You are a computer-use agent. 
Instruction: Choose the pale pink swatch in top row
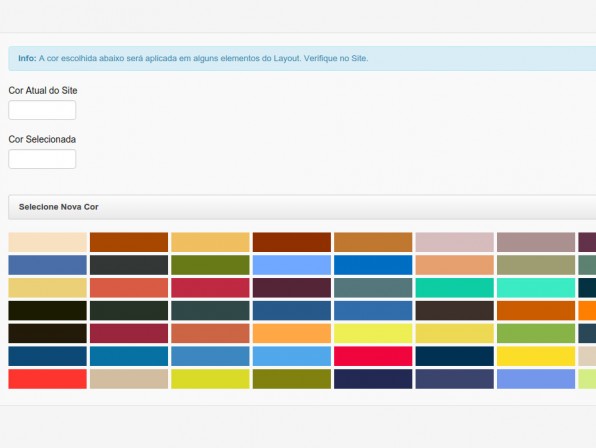click(x=455, y=242)
